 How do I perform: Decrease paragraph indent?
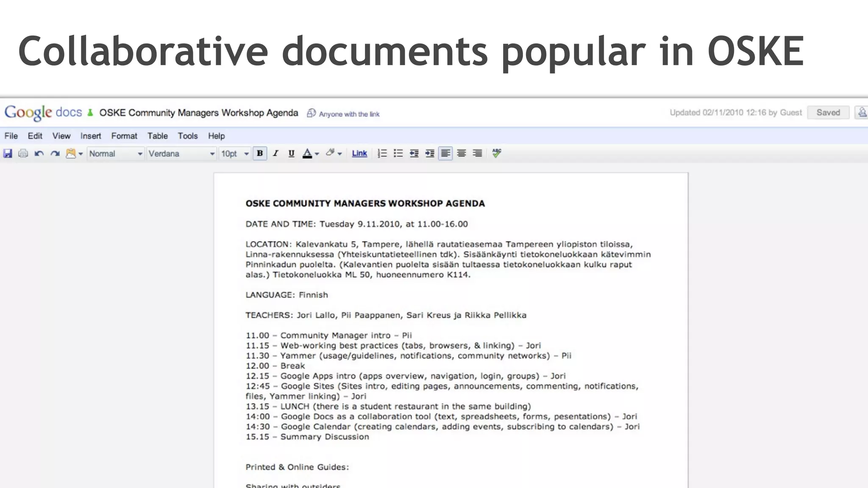pos(414,153)
